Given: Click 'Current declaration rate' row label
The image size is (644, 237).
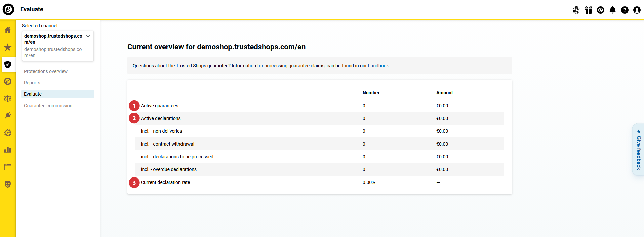Looking at the screenshot, I should pos(165,182).
